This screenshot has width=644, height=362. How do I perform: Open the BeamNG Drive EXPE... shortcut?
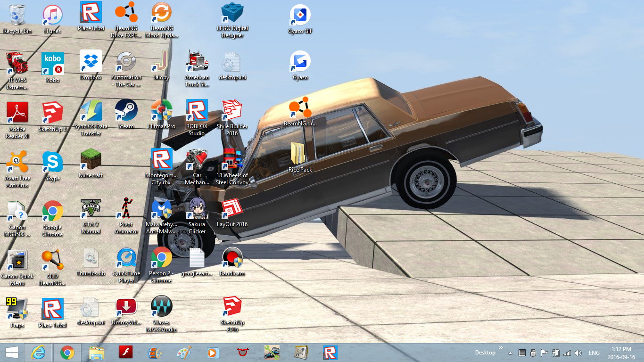pos(126,19)
